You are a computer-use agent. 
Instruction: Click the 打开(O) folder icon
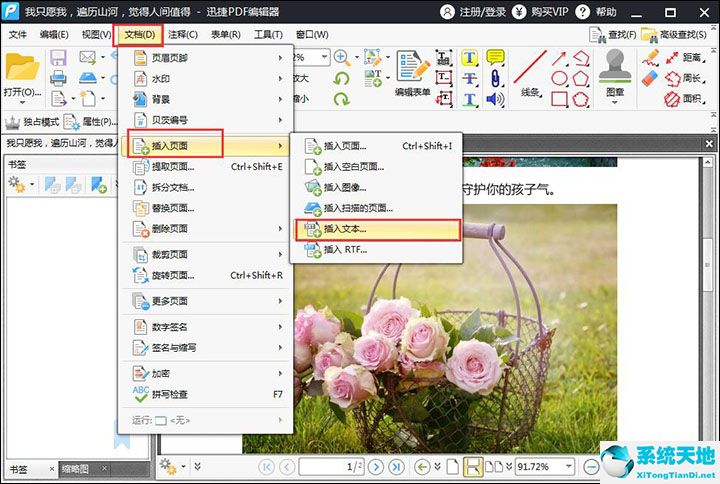pyautogui.click(x=22, y=68)
